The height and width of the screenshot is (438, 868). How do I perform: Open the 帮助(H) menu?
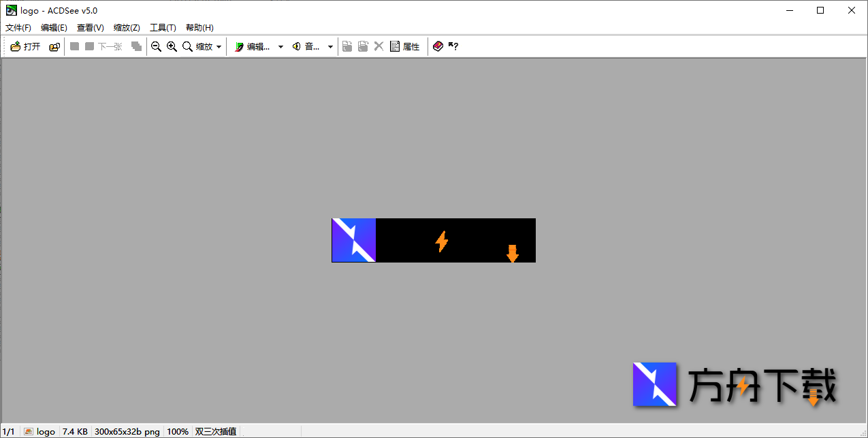click(199, 28)
